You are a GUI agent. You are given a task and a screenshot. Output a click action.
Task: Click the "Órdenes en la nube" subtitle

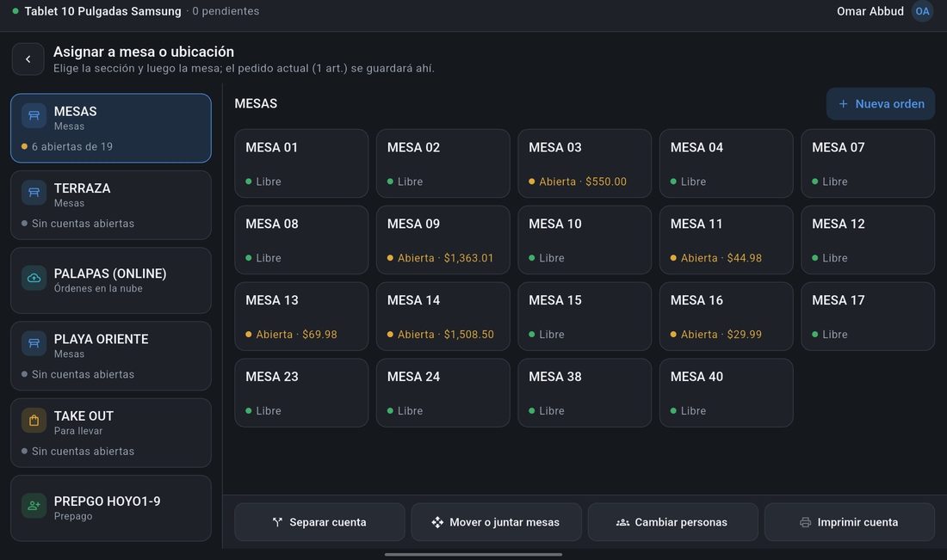pos(98,288)
